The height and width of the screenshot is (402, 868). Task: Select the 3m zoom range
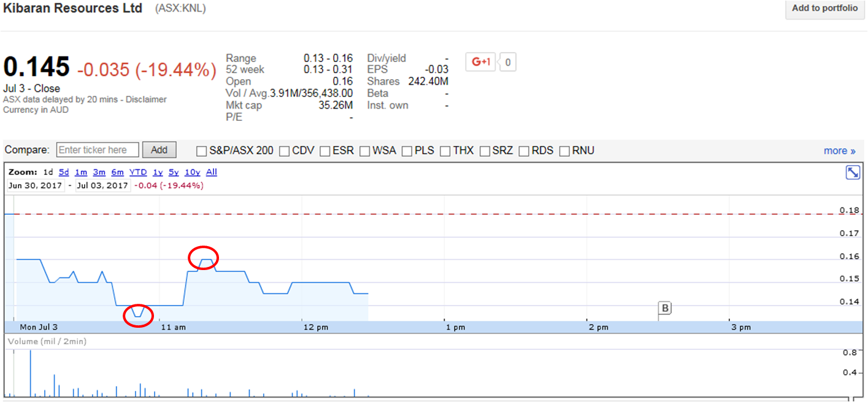(x=99, y=172)
